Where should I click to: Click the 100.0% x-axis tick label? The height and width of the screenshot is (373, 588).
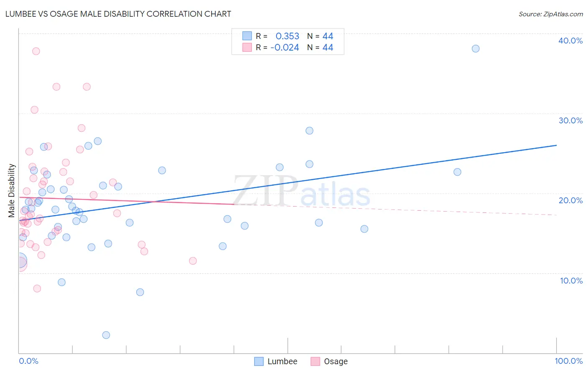[569, 361]
